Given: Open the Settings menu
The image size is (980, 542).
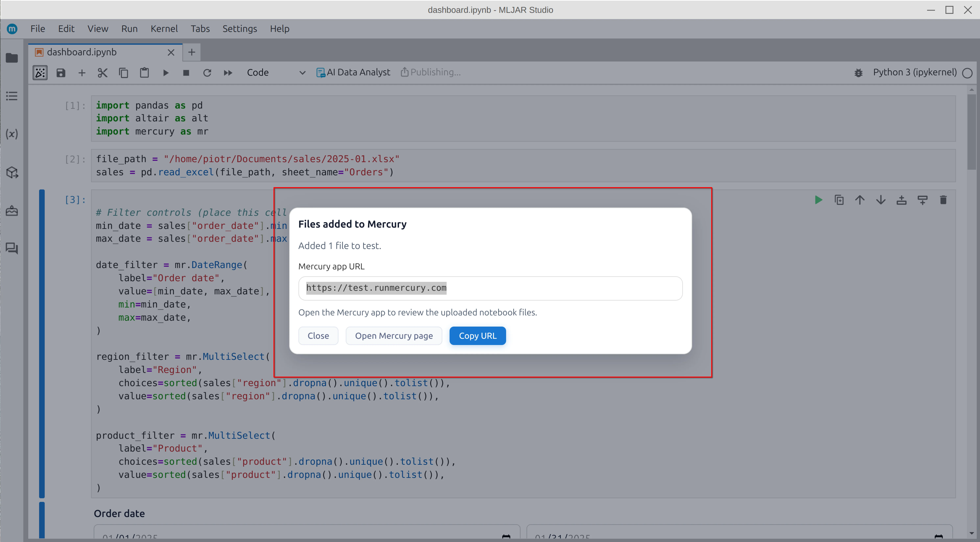Looking at the screenshot, I should [240, 29].
